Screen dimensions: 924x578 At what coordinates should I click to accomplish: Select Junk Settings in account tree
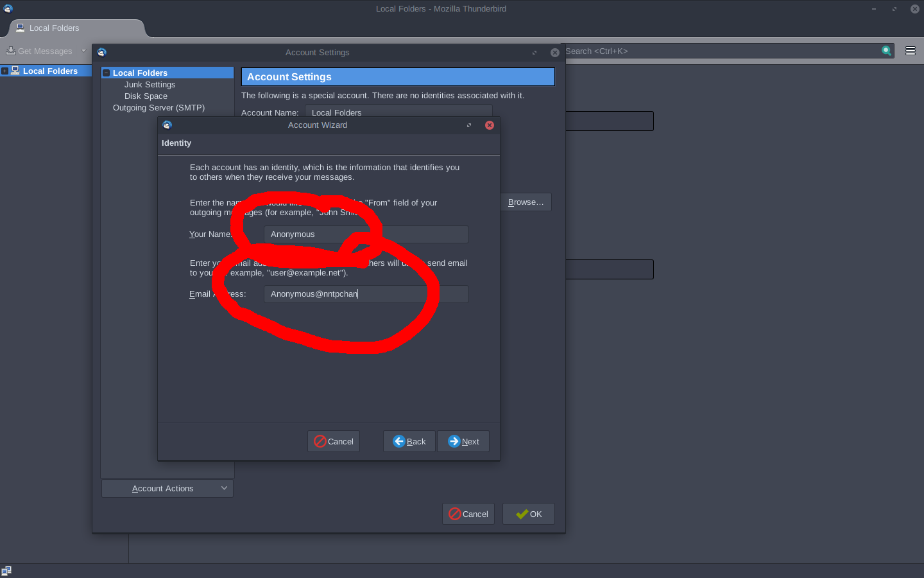pos(150,85)
